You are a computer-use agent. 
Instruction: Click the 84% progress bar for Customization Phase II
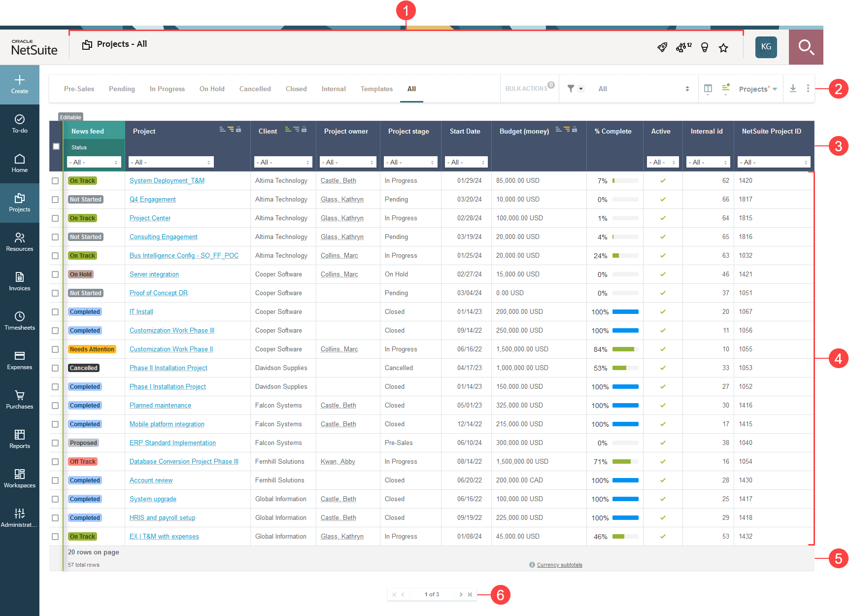(625, 349)
